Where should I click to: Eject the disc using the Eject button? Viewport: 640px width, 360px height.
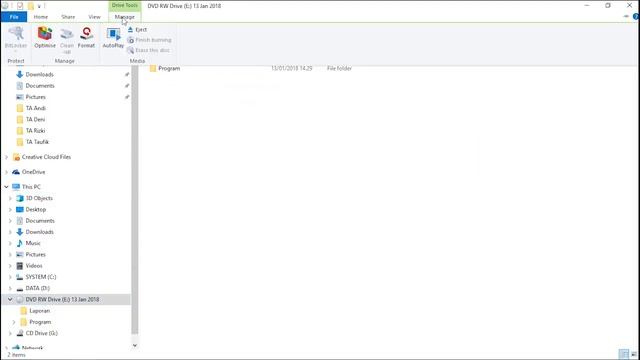137,30
